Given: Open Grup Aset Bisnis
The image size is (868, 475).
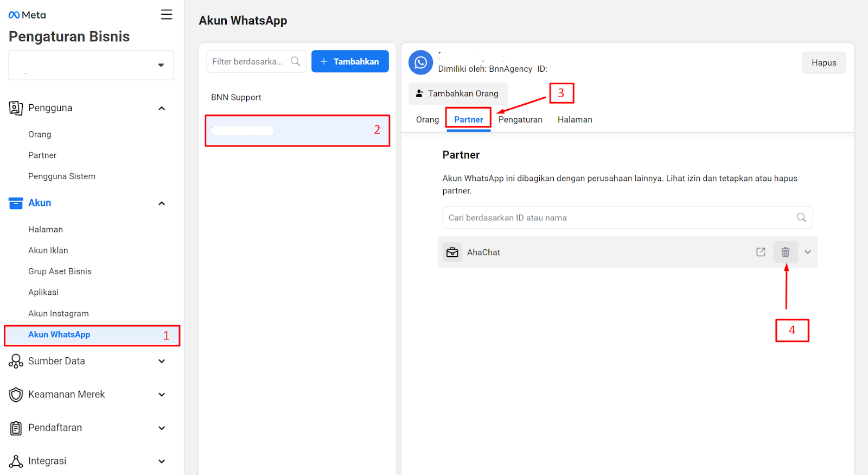Looking at the screenshot, I should pyautogui.click(x=60, y=271).
